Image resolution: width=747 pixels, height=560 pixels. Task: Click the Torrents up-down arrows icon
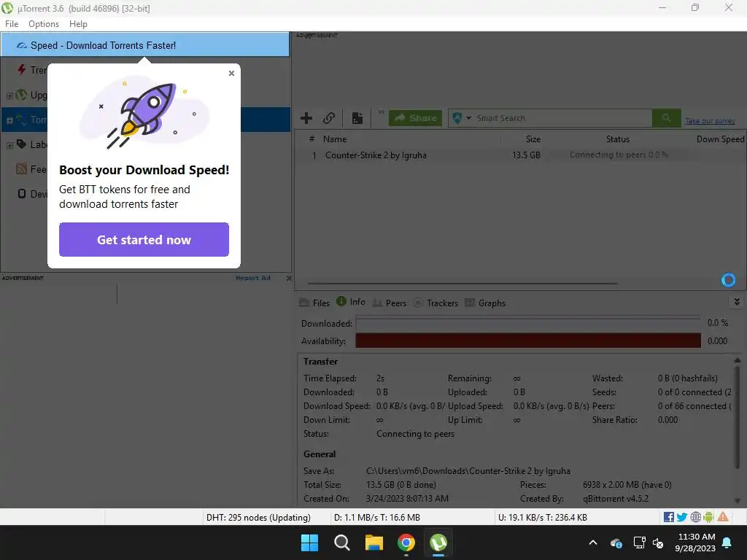[21, 120]
